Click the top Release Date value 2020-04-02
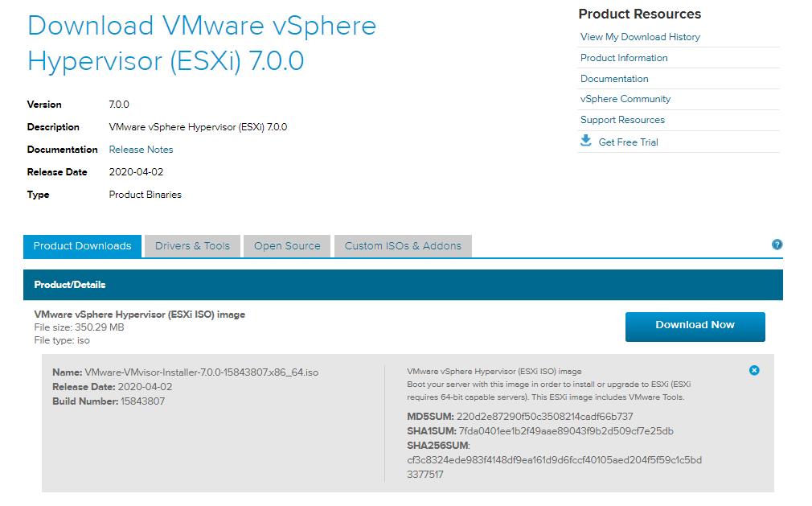Image resolution: width=812 pixels, height=506 pixels. point(136,172)
